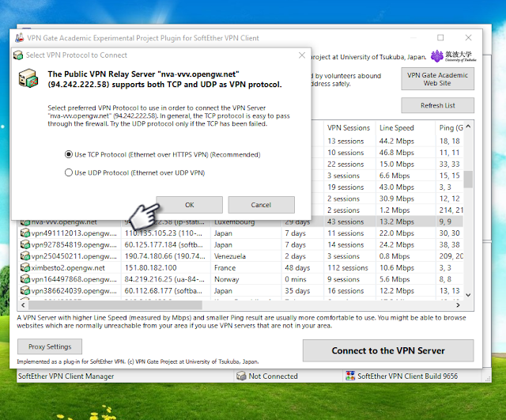Viewport: 506px width, 420px height.
Task: Click the University of Tsukuba logo
Action: pyautogui.click(x=453, y=56)
